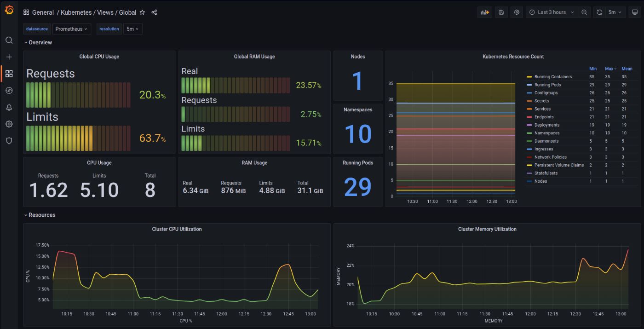Open the Add panel icon
Screen dimensions: 644x329
click(485, 12)
